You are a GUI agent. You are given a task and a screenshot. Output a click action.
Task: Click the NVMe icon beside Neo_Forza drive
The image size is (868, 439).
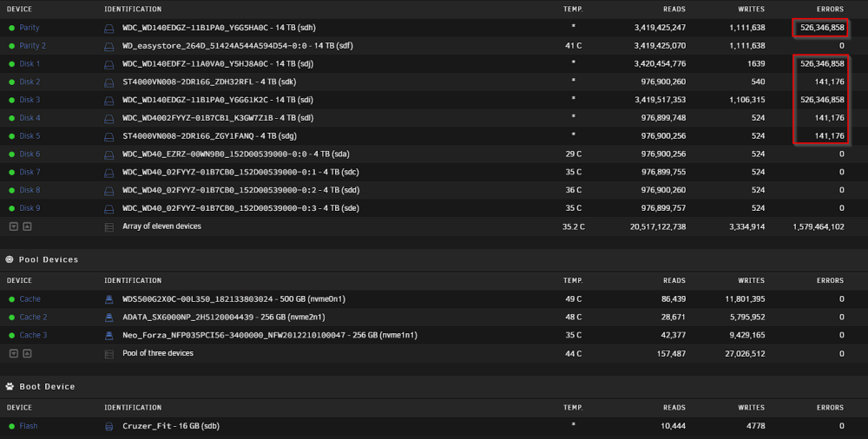point(109,336)
